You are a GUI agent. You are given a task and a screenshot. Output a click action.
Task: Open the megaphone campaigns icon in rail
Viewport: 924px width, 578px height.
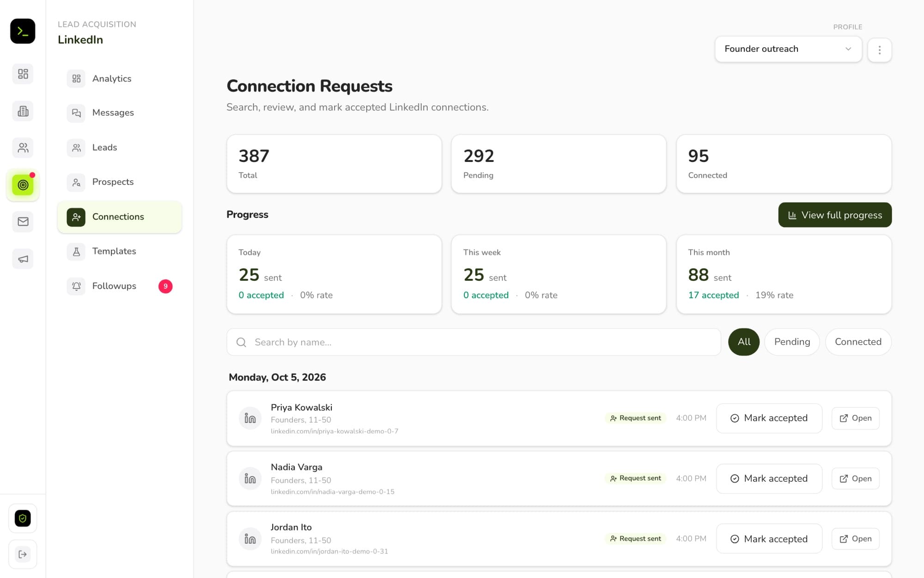pyautogui.click(x=23, y=259)
